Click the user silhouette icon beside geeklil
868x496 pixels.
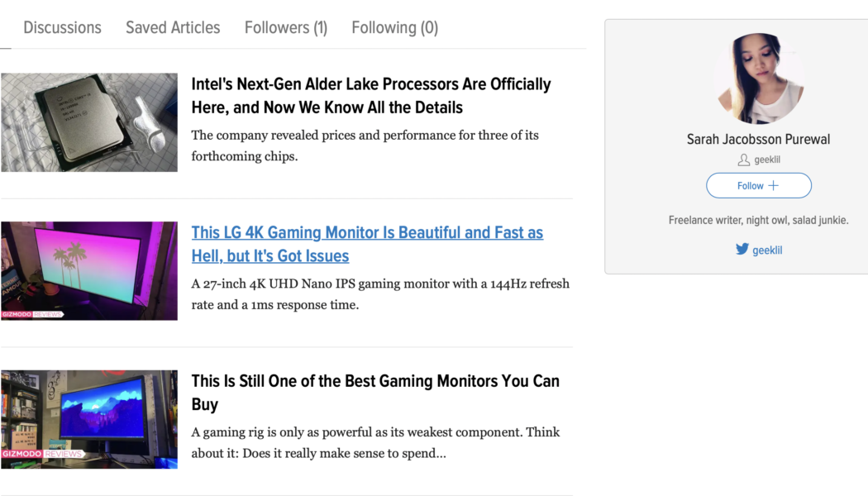click(x=744, y=160)
